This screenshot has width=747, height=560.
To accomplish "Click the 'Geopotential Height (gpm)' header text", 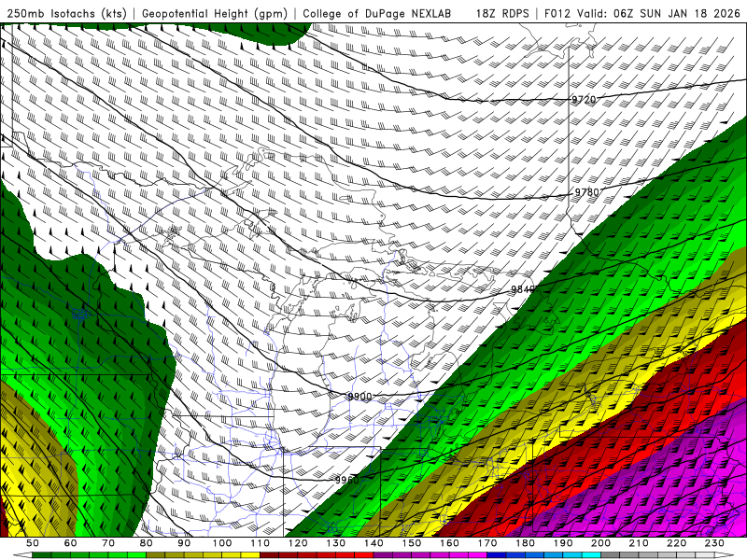I will pyautogui.click(x=215, y=14).
